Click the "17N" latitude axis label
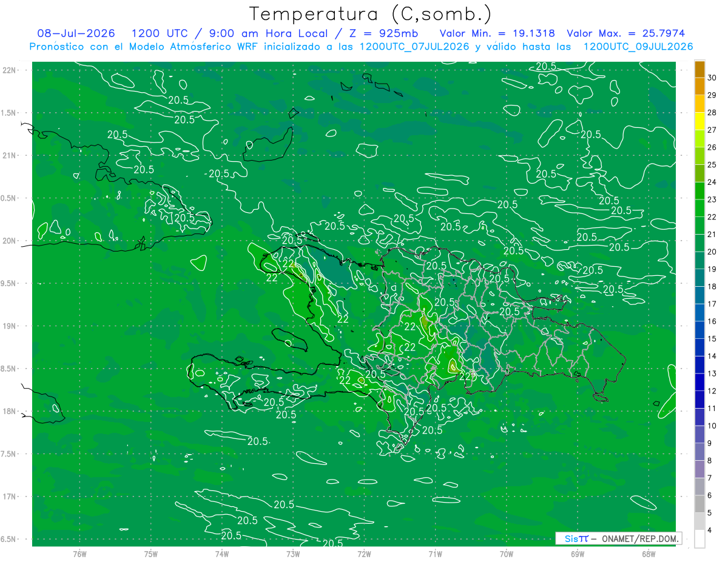The height and width of the screenshot is (562, 728). [x=10, y=497]
